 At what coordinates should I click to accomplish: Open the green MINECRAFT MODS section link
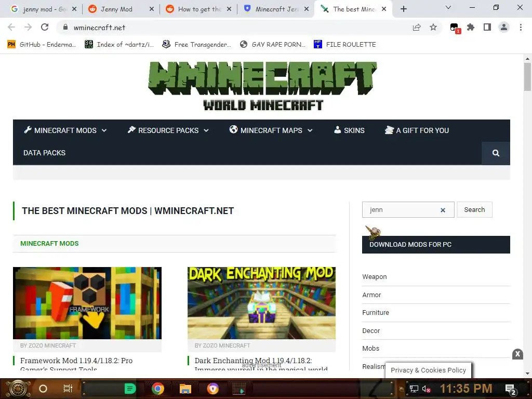point(49,244)
